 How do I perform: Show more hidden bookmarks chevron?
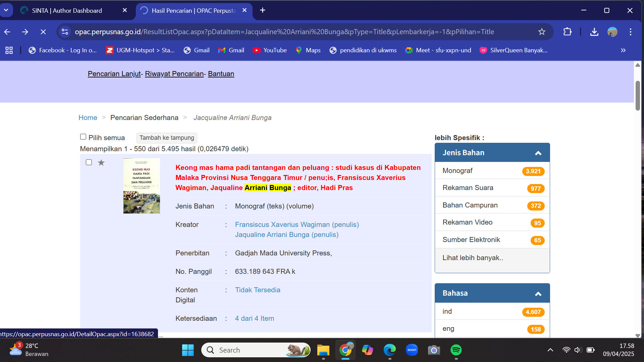pyautogui.click(x=623, y=50)
